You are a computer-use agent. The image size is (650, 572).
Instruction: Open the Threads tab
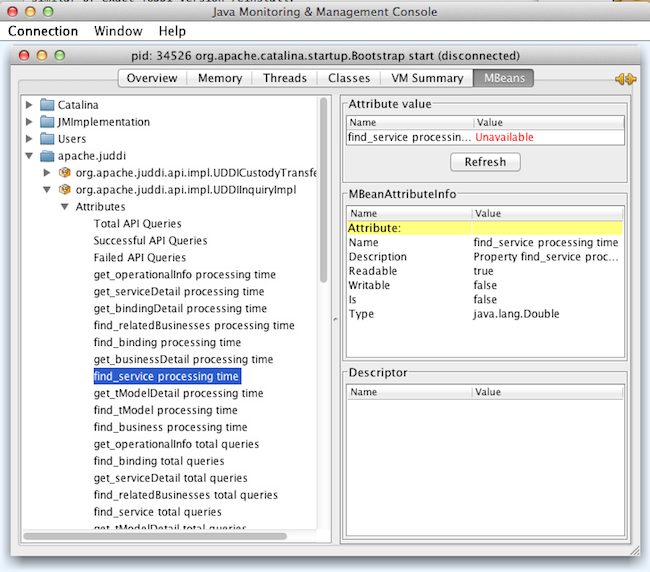click(x=285, y=78)
